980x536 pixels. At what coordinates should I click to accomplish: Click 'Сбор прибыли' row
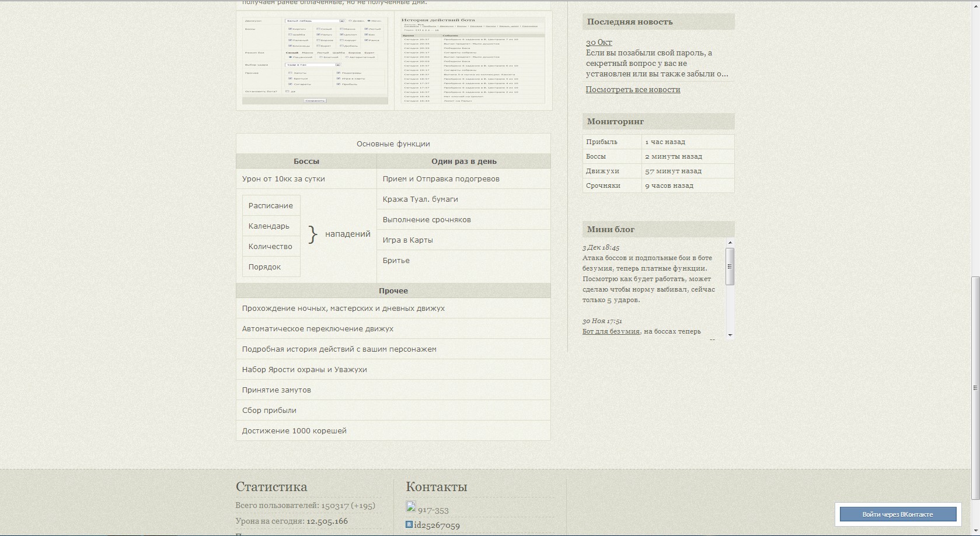click(393, 410)
